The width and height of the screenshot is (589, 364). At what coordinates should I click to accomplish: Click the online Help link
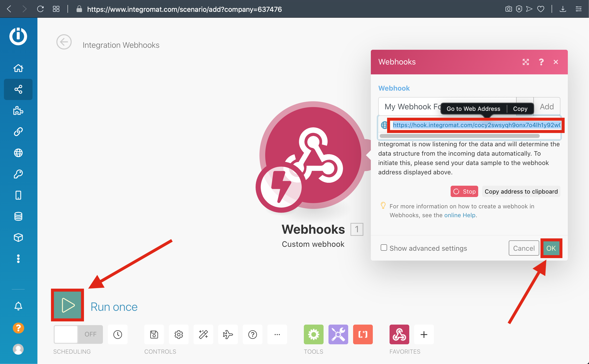460,215
